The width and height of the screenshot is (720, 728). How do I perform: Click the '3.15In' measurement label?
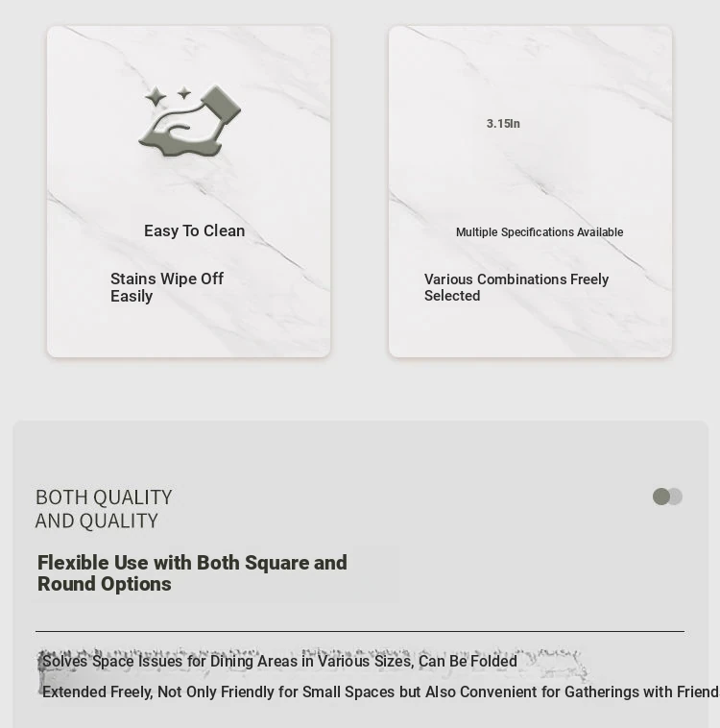(503, 124)
